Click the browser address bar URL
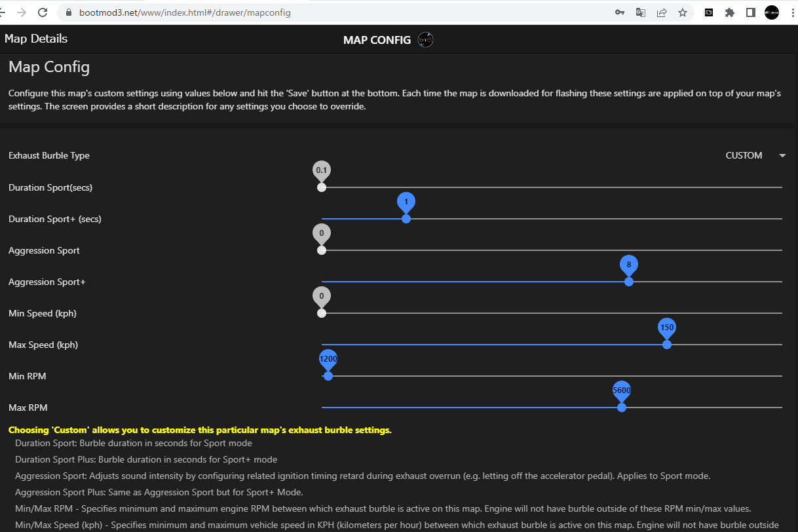This screenshot has width=798, height=532. pyautogui.click(x=185, y=12)
